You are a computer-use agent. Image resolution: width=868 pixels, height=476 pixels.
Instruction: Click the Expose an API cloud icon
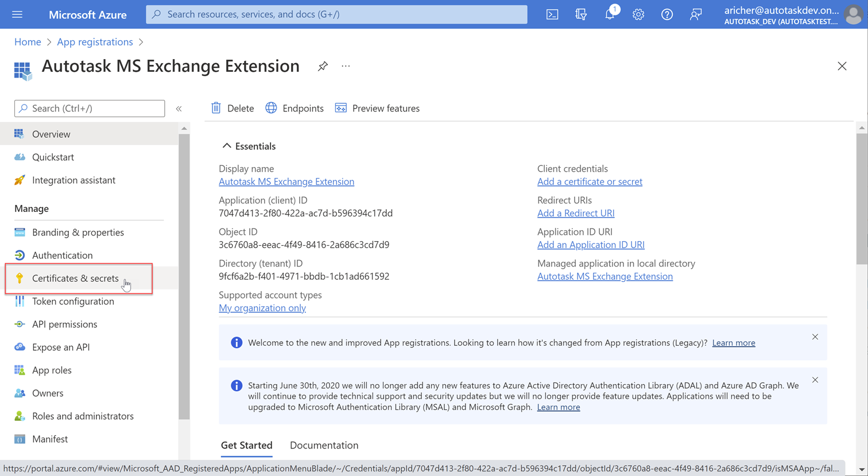[20, 347]
